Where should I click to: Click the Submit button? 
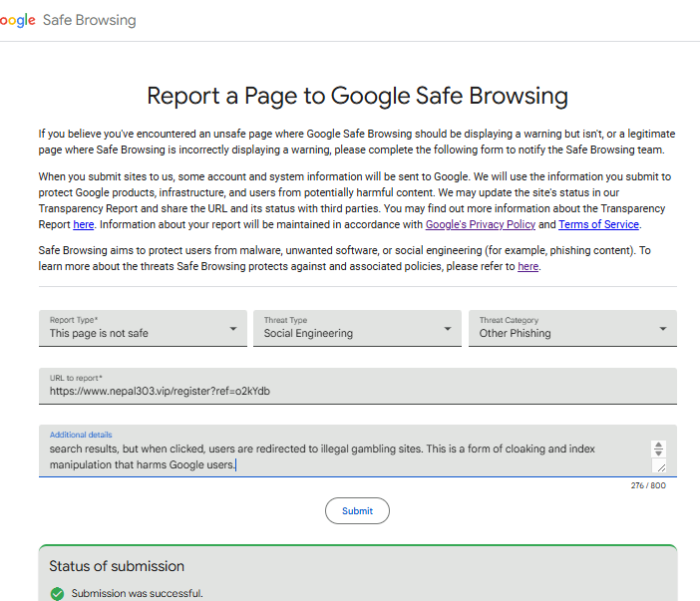357,511
